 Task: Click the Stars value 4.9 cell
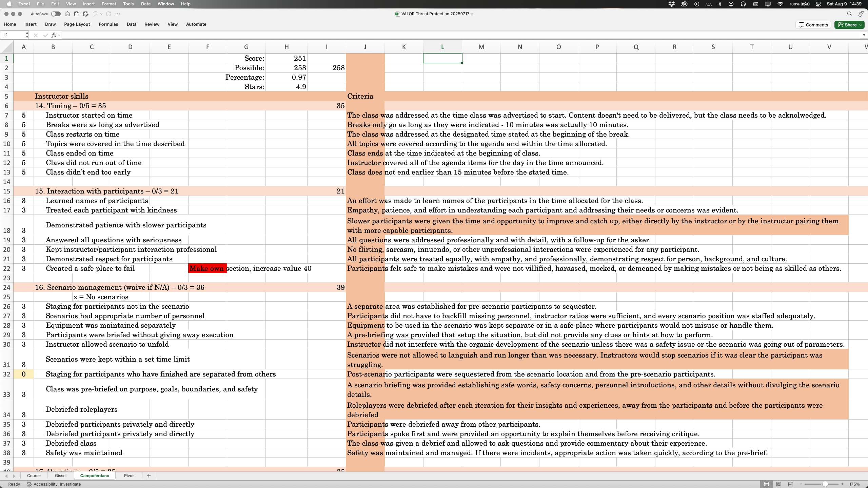(x=287, y=87)
